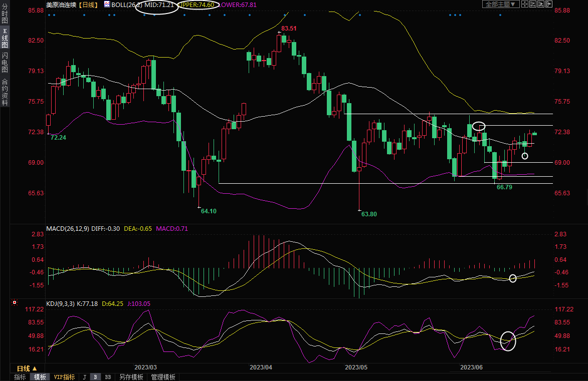Expand the 日线 period selector
This screenshot has width=588, height=381.
point(28,368)
